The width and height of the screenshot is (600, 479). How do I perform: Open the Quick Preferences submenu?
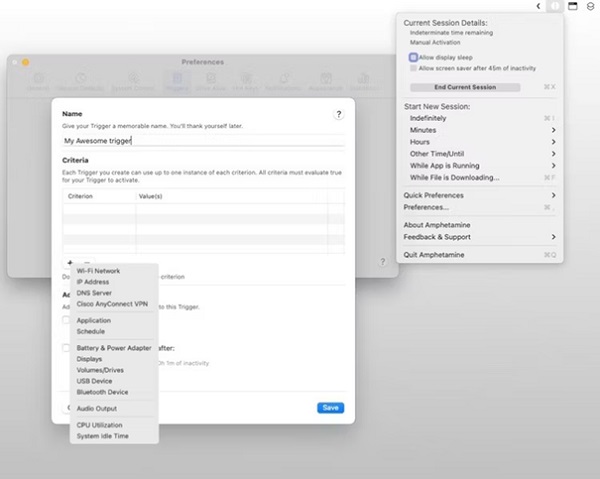click(x=480, y=195)
